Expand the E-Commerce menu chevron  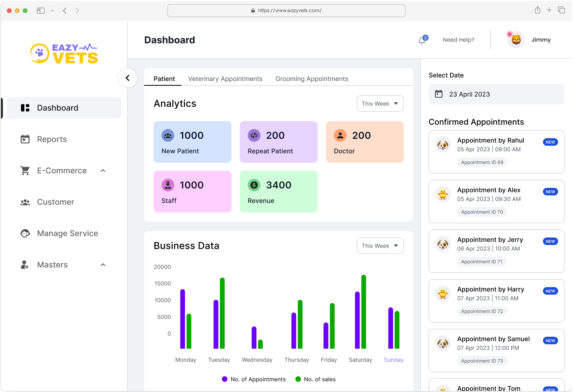pos(103,171)
